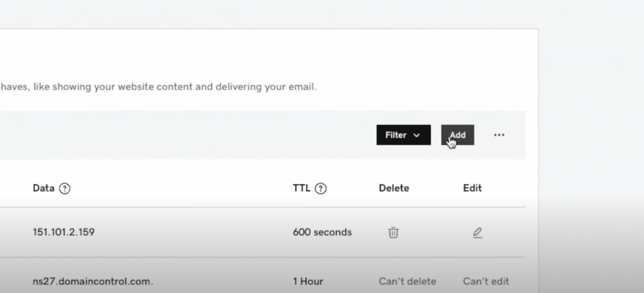Edit the 151.101.2.159 record via pencil icon
The height and width of the screenshot is (293, 644).
click(477, 232)
